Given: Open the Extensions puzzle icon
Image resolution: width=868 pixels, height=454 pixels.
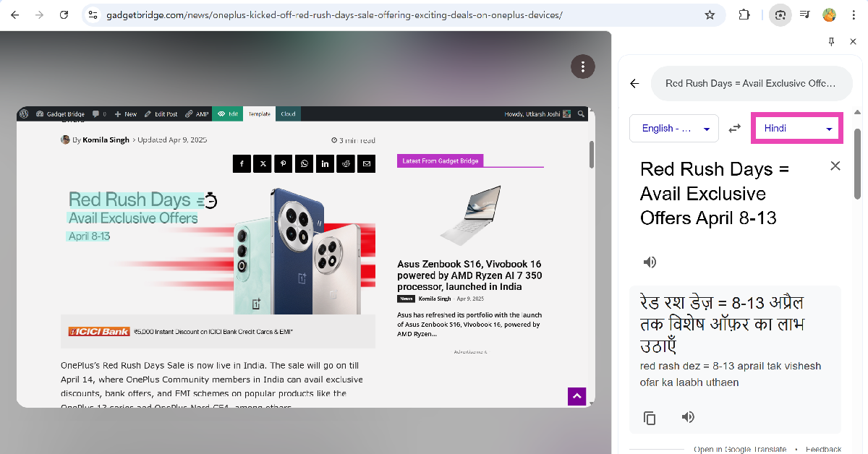Looking at the screenshot, I should [x=744, y=14].
